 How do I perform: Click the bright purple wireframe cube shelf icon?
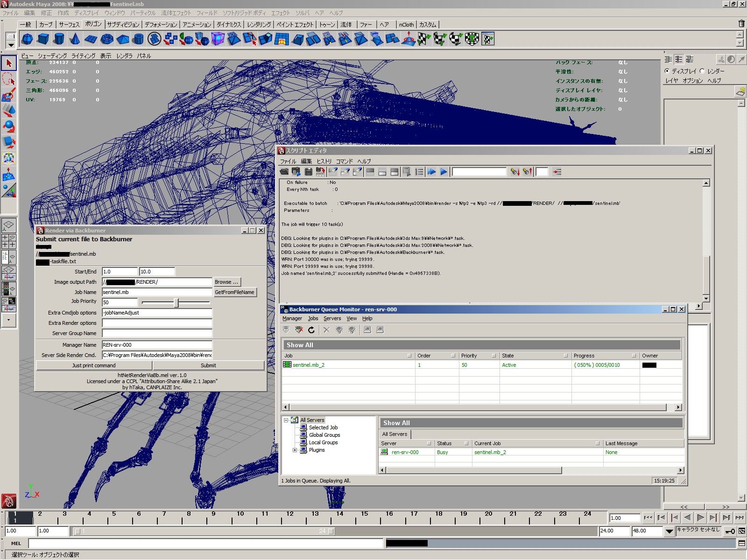(218, 39)
